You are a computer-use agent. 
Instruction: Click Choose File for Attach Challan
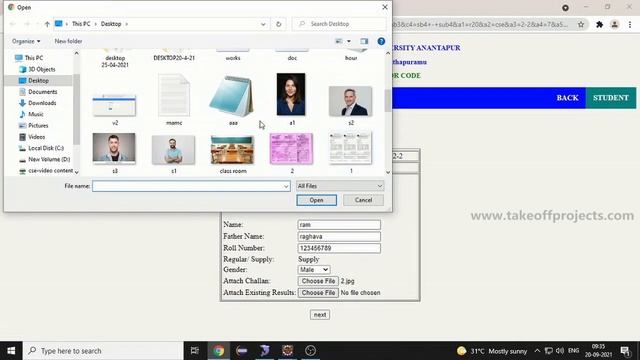[318, 281]
